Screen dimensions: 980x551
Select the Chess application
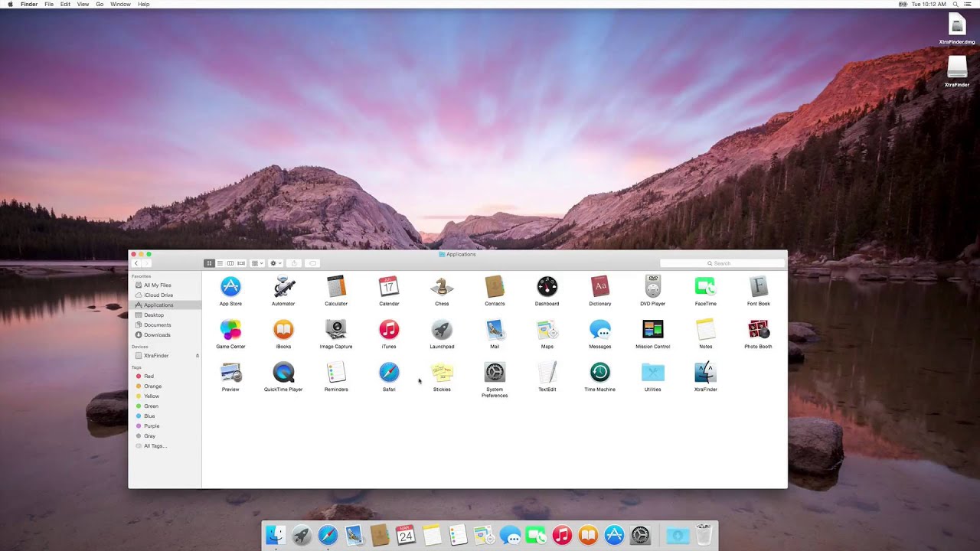click(442, 287)
